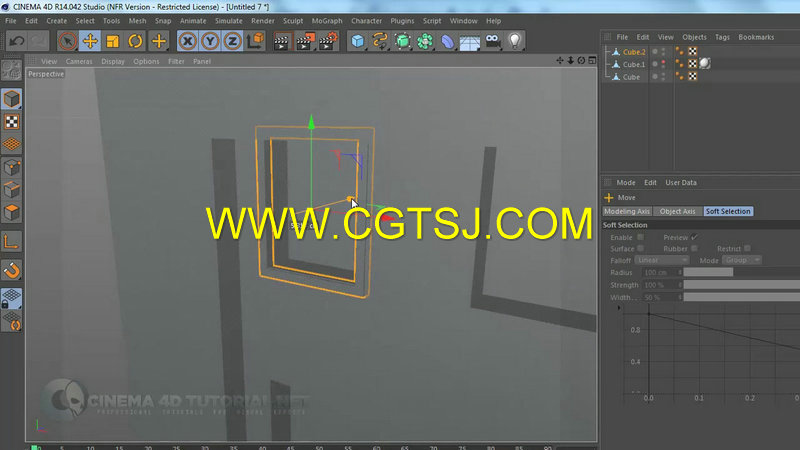Open Object Manager Tags menu

click(722, 37)
